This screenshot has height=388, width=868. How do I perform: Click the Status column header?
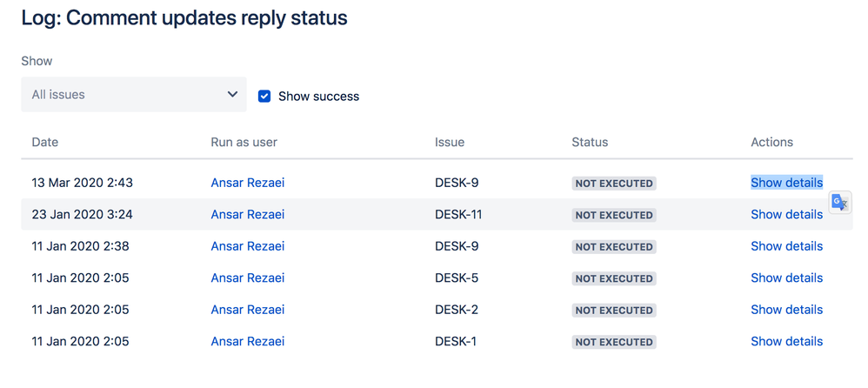point(590,142)
